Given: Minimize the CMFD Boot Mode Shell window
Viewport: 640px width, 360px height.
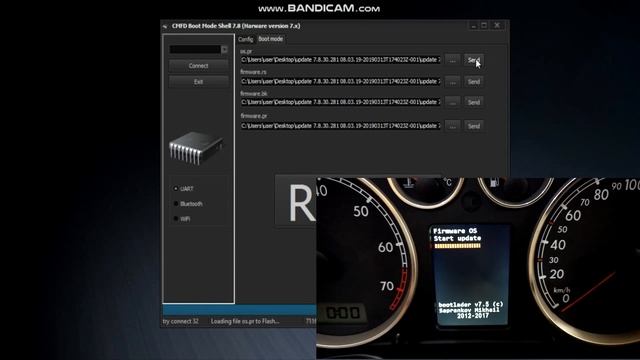Looking at the screenshot, I should pos(473,26).
